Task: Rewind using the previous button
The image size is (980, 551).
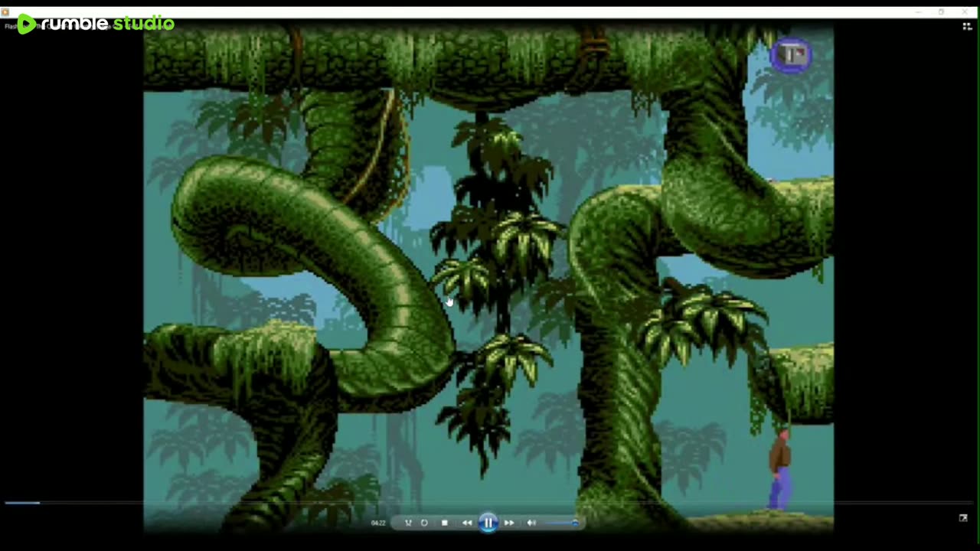Action: click(467, 523)
